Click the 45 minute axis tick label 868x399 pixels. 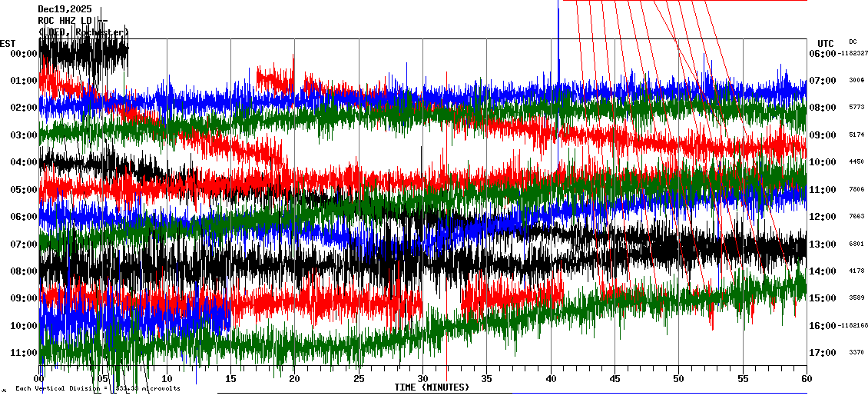tap(615, 378)
